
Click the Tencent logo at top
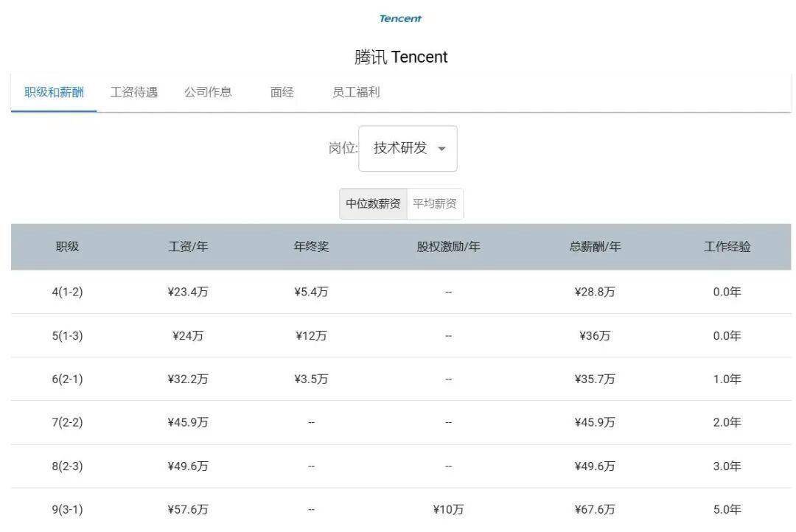[400, 18]
